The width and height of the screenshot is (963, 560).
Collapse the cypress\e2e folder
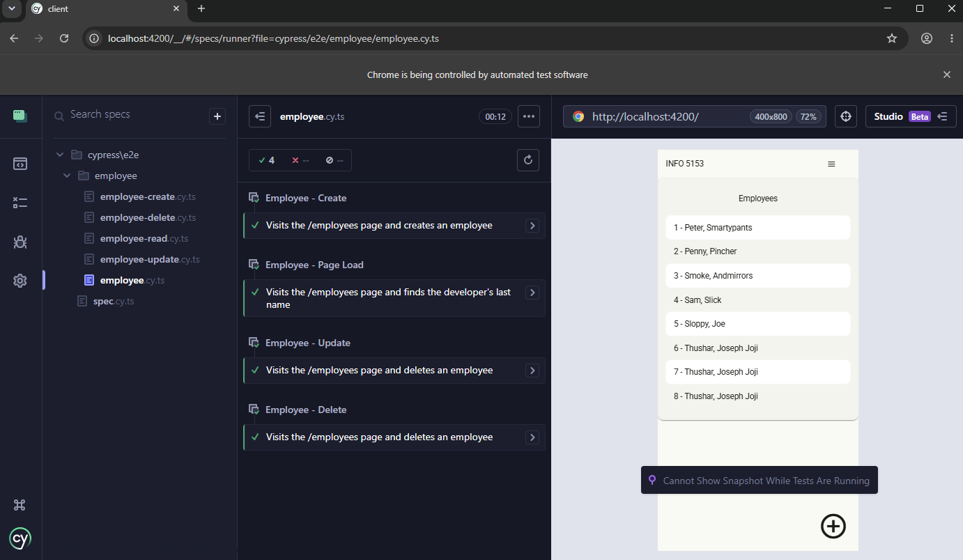(98, 155)
